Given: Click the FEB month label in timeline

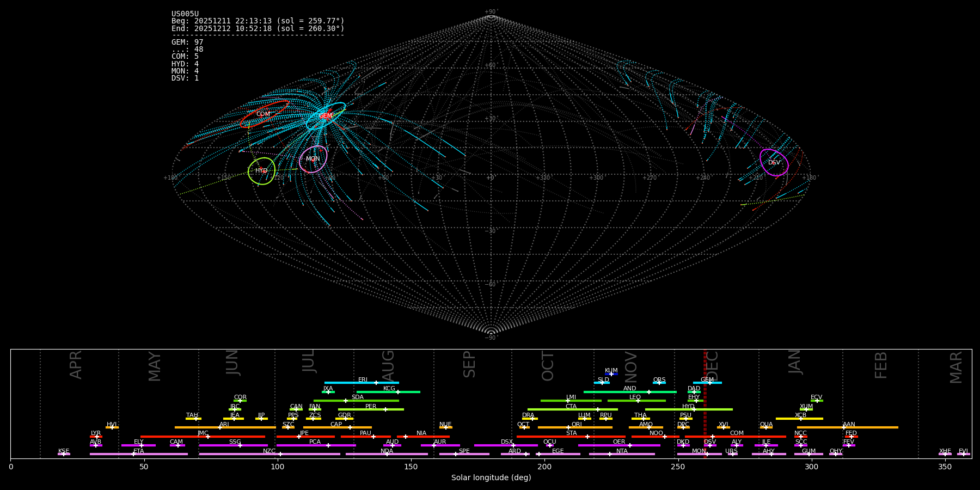Looking at the screenshot, I should tap(881, 365).
